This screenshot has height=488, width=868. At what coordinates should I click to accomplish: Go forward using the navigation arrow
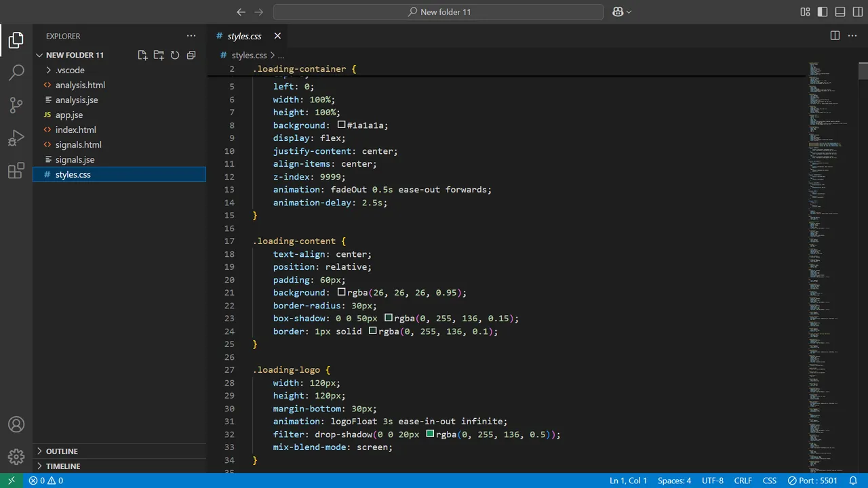pos(258,12)
